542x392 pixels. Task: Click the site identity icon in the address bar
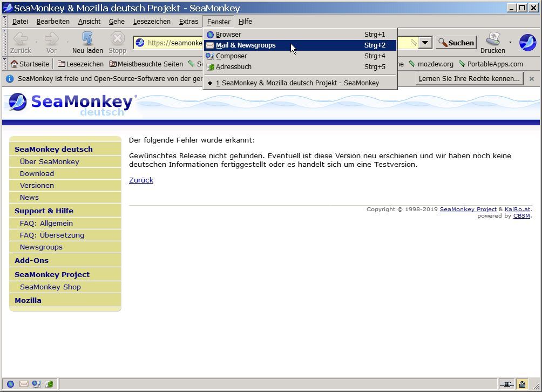click(140, 43)
